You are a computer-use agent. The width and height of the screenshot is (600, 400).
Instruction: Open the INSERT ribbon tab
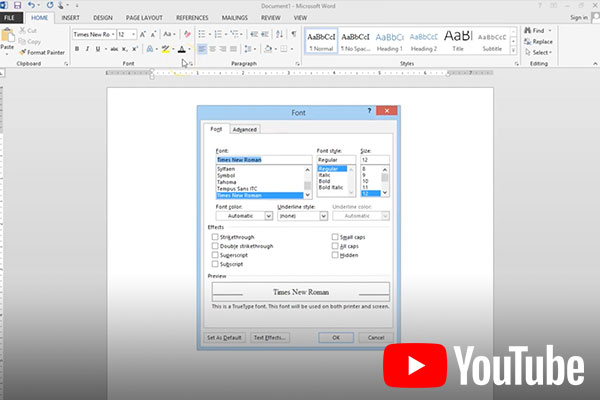coord(70,18)
